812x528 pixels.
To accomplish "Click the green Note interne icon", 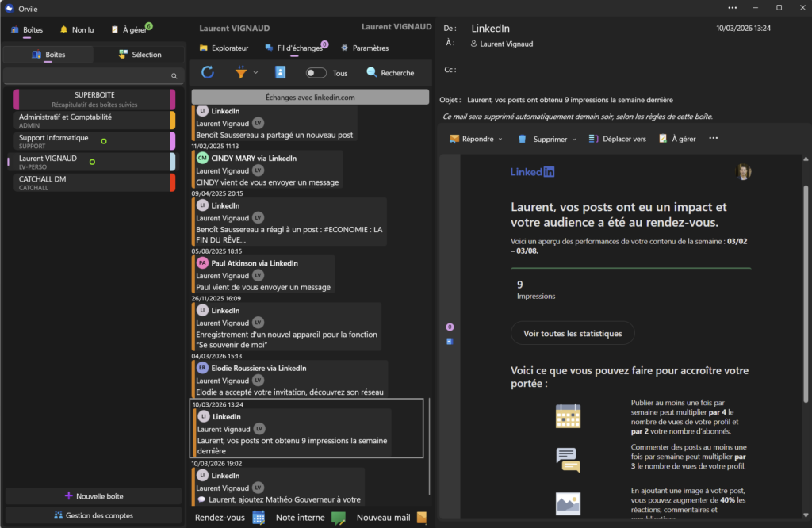I will [x=339, y=518].
